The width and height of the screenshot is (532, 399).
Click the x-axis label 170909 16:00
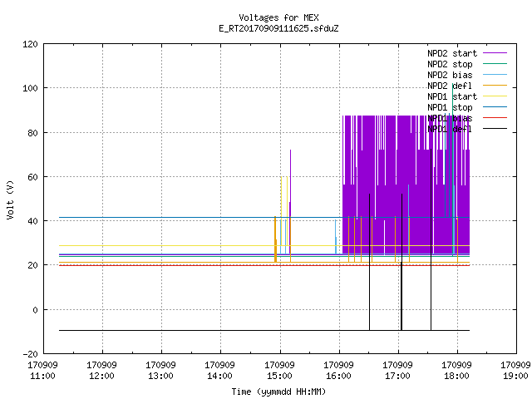click(338, 371)
